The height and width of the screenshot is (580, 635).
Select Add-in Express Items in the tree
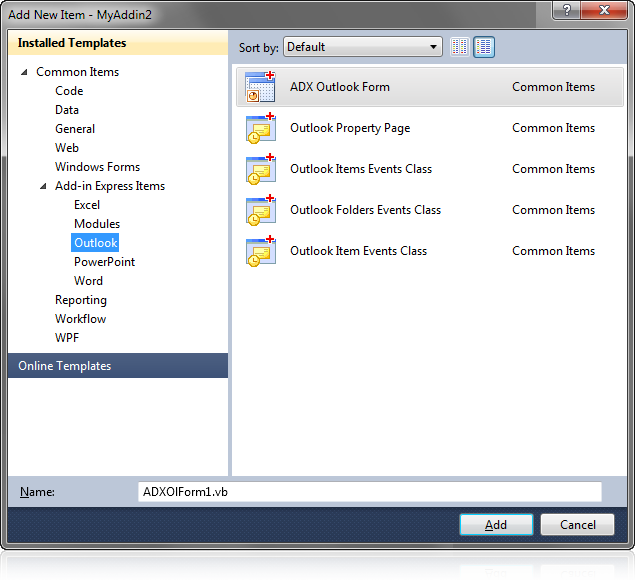(x=110, y=186)
